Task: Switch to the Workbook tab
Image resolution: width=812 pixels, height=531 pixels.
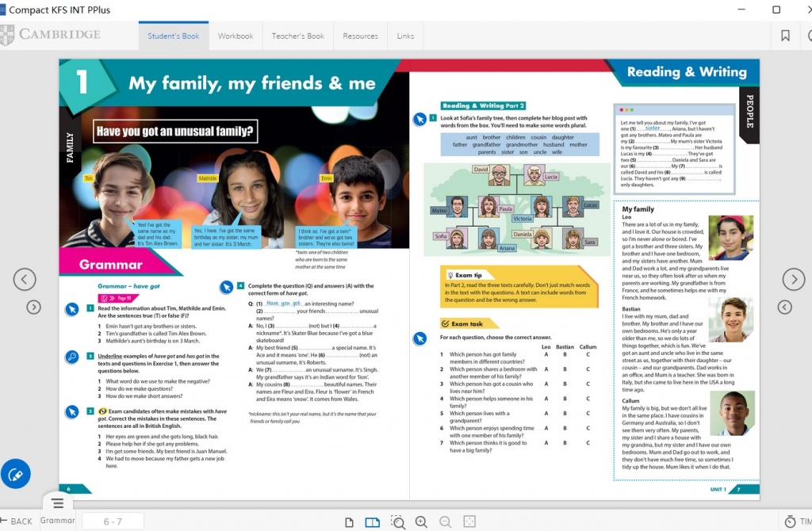Action: (x=236, y=36)
